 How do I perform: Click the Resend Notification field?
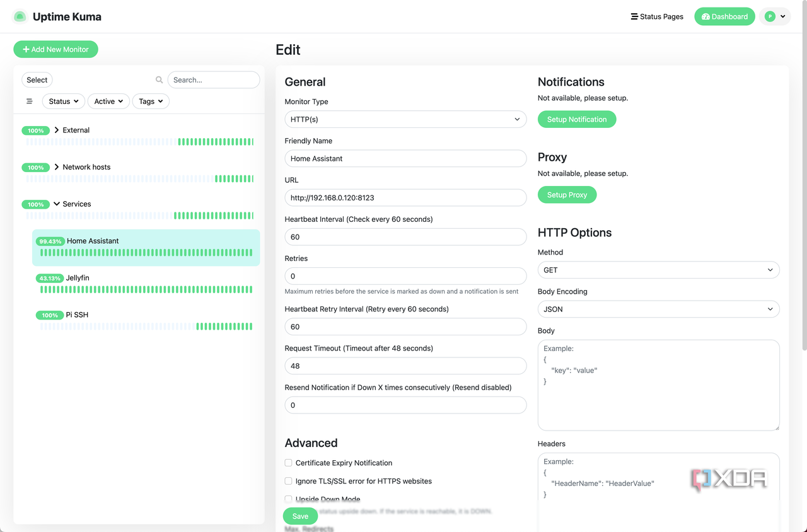click(x=405, y=405)
